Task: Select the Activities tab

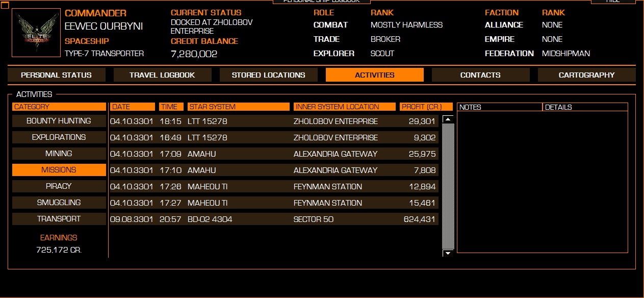Action: [x=375, y=75]
